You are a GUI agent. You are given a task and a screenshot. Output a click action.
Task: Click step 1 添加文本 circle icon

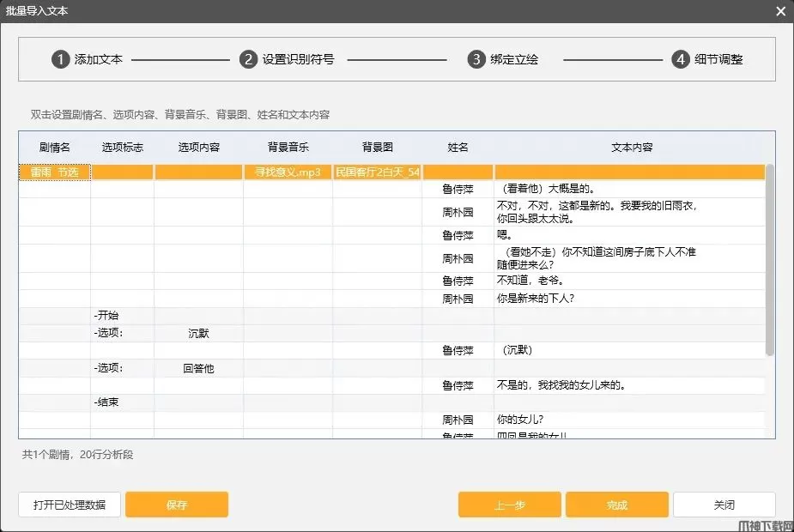(60, 59)
